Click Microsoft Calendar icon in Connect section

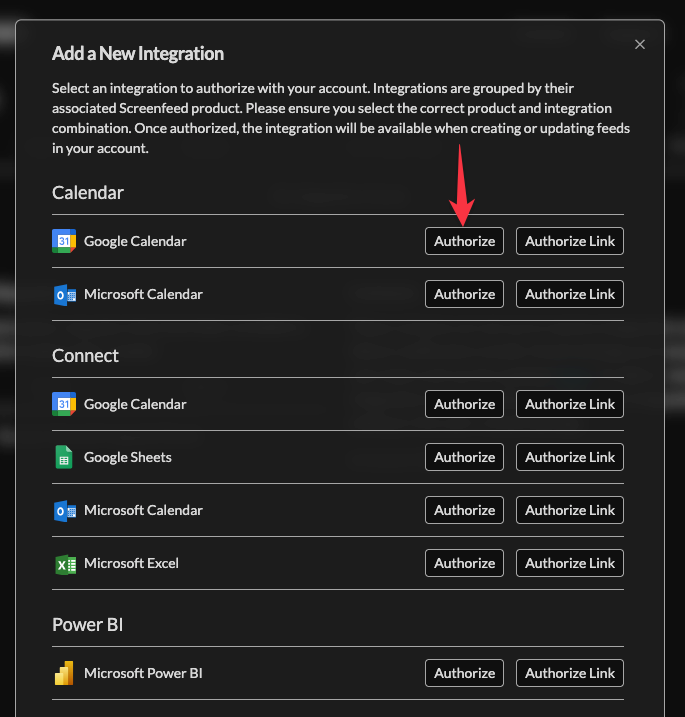[x=64, y=510]
